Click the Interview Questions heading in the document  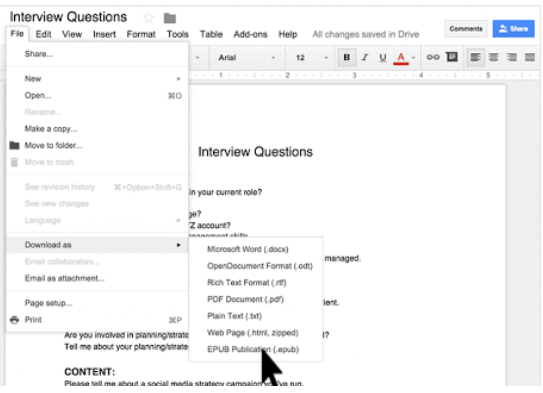pyautogui.click(x=255, y=152)
